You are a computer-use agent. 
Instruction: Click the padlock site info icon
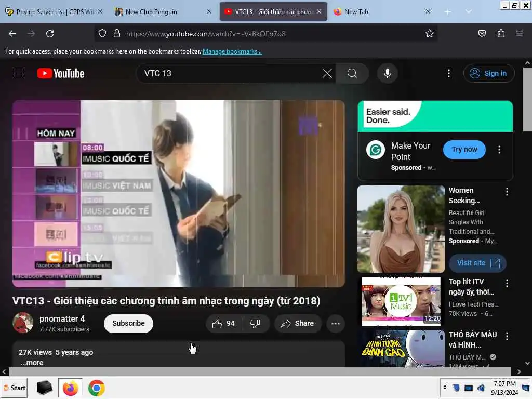[x=117, y=34]
